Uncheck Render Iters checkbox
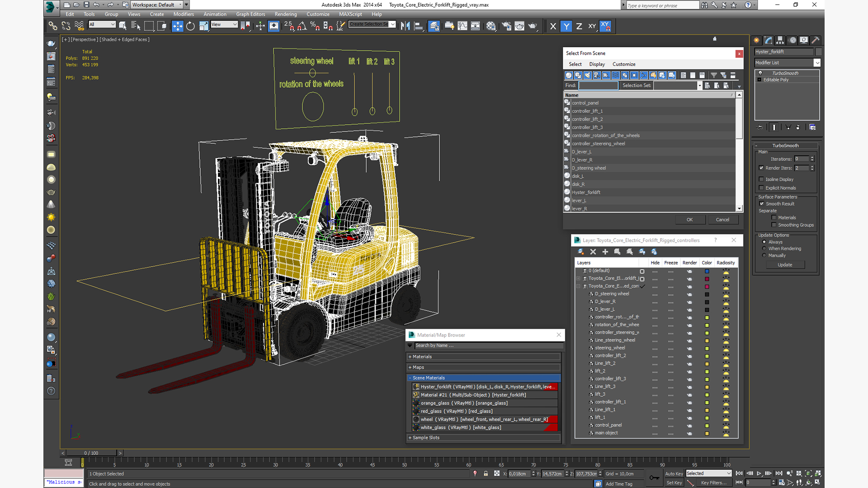 [761, 168]
